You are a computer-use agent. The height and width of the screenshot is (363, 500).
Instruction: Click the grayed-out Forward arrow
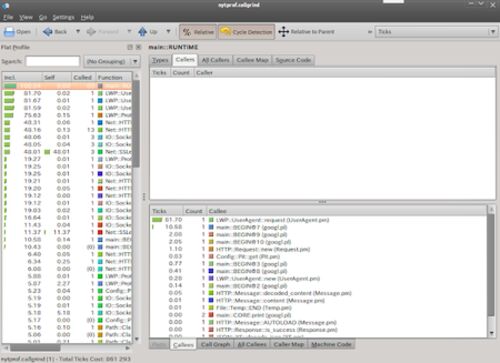pyautogui.click(x=103, y=32)
